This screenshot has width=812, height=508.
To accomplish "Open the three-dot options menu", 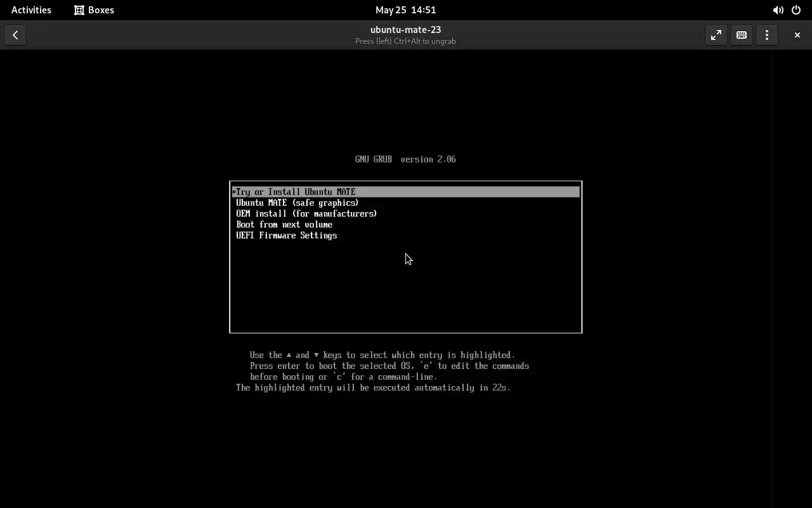I will point(767,35).
